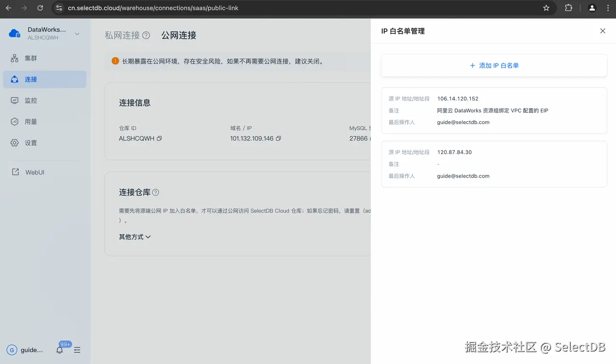Copy the public IP 101.132.109.146
The height and width of the screenshot is (364, 616).
[278, 138]
